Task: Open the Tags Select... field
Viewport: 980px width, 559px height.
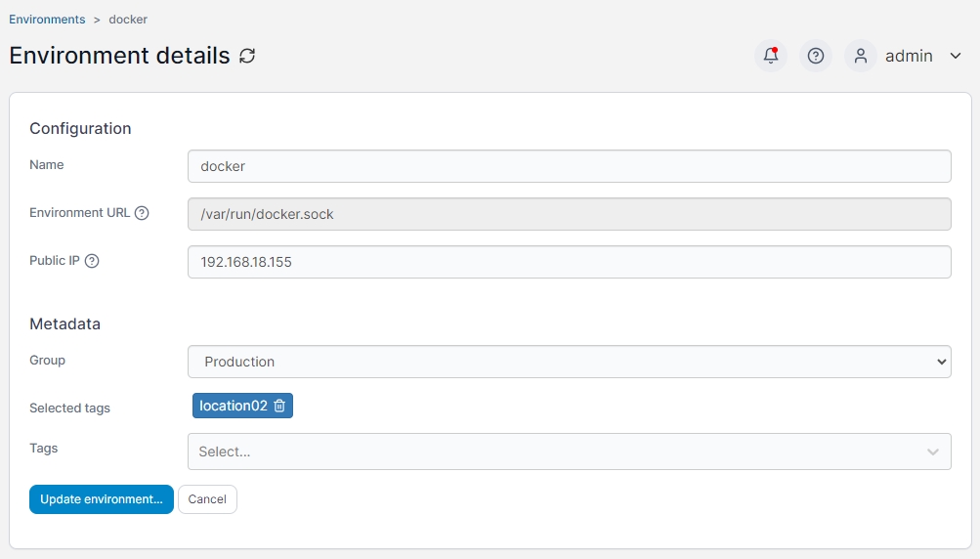Action: 557,451
